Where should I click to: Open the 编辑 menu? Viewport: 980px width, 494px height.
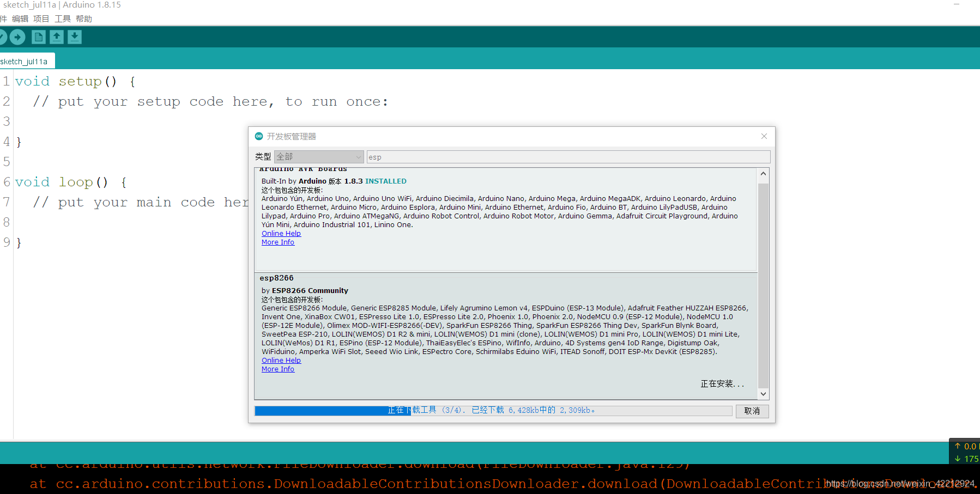click(20, 19)
